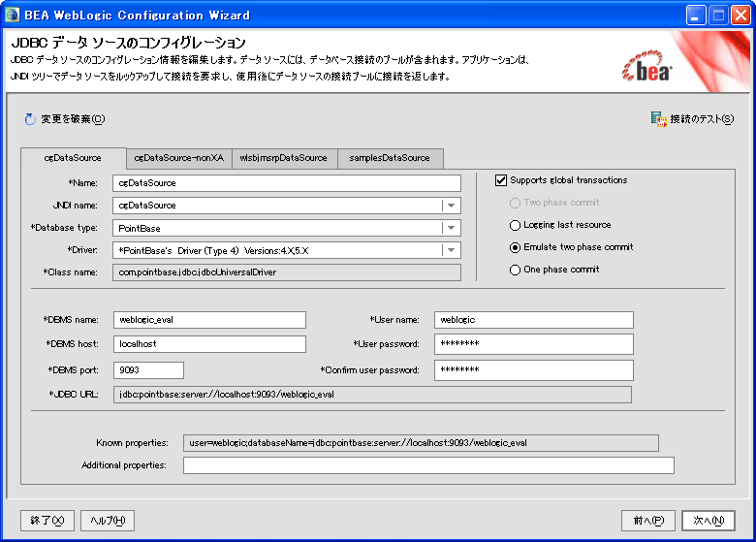Click the User name field weblogic

[x=534, y=320]
